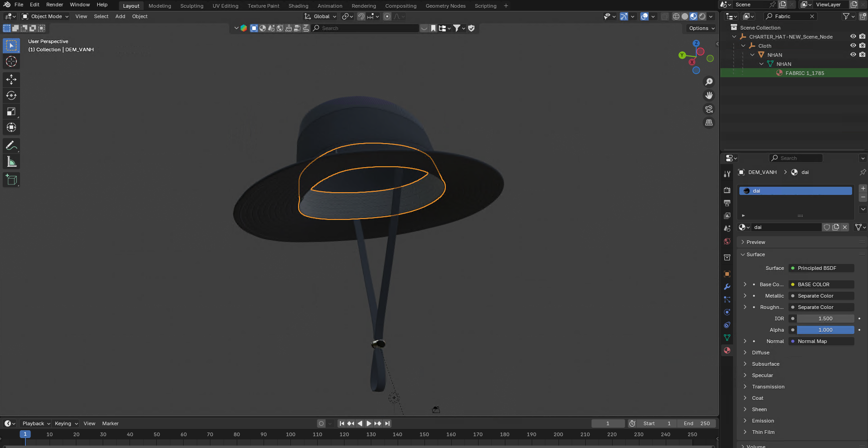This screenshot has width=868, height=448.
Task: Select the Move tool in the toolbar
Action: (11, 80)
